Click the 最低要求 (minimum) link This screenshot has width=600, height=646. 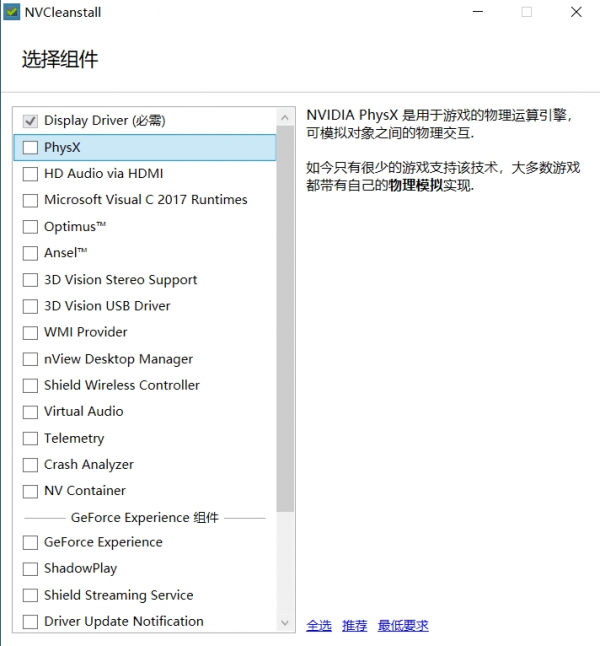pyautogui.click(x=403, y=626)
